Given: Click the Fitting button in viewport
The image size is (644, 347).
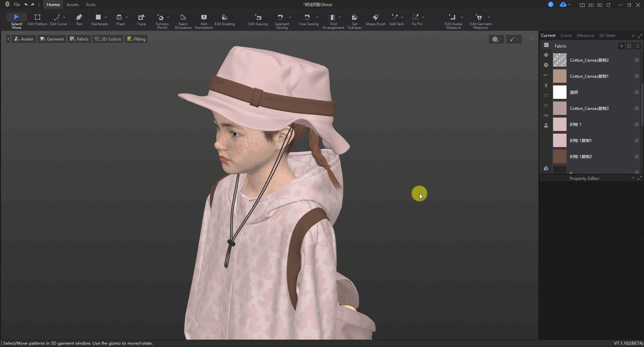Looking at the screenshot, I should [136, 39].
